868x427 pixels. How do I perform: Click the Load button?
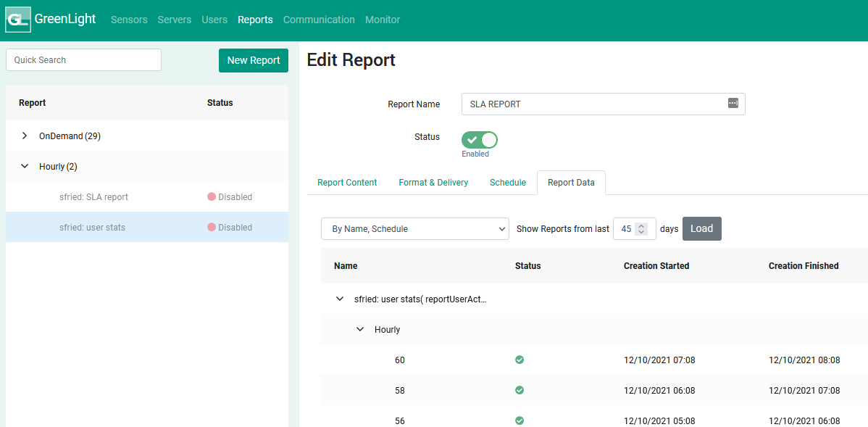[x=701, y=228]
